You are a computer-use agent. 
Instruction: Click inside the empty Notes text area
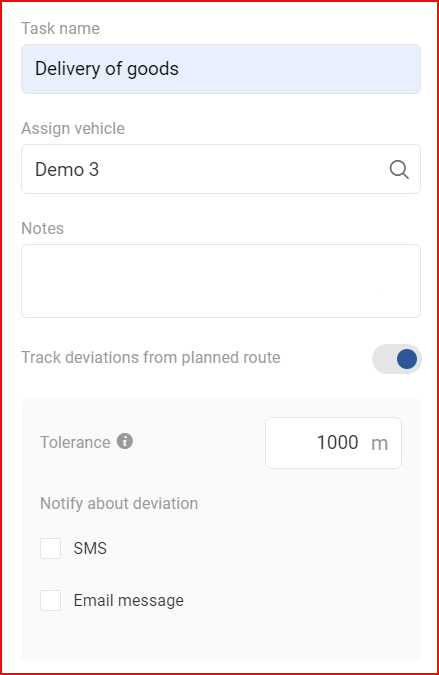221,281
